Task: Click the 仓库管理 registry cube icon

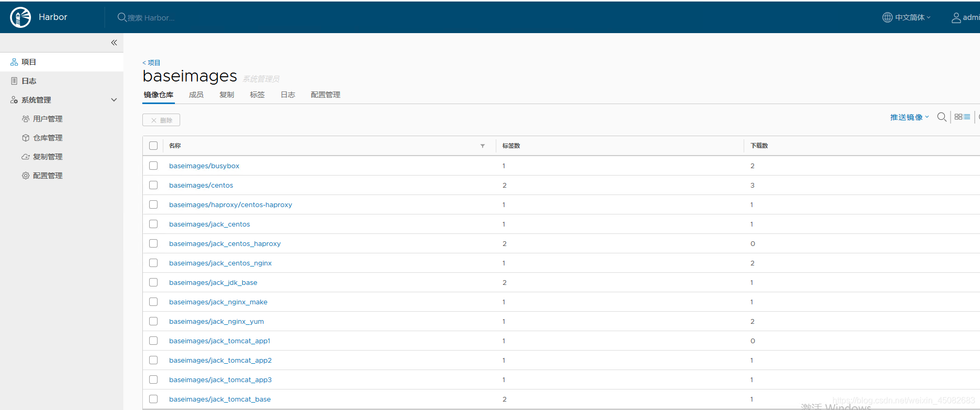Action: 26,138
